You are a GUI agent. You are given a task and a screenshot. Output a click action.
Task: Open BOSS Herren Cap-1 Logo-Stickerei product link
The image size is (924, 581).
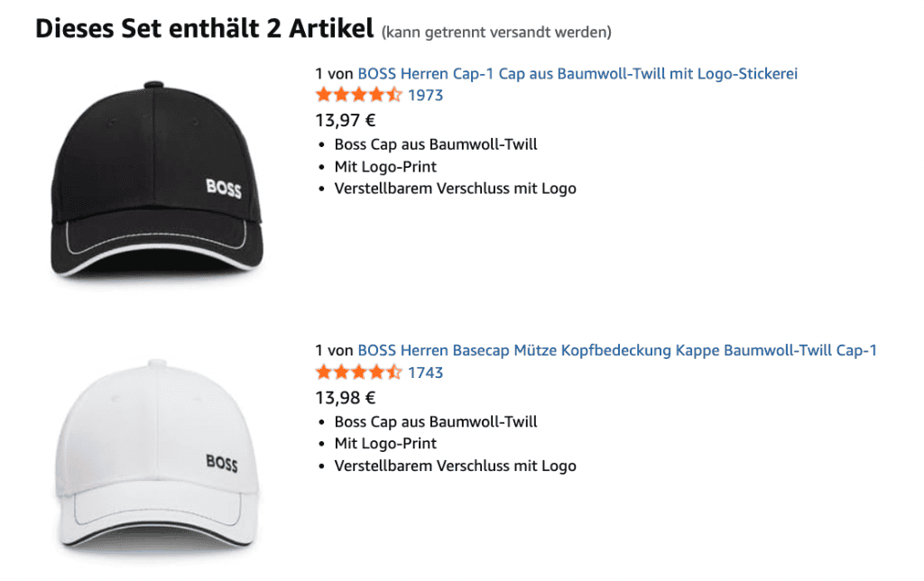(x=577, y=74)
